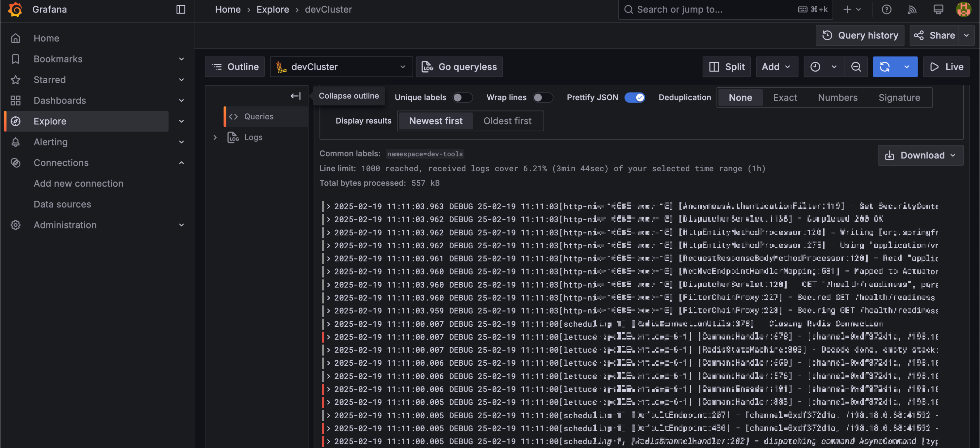Click the dock menu sidebar icon
The height and width of the screenshot is (448, 980).
[x=181, y=9]
